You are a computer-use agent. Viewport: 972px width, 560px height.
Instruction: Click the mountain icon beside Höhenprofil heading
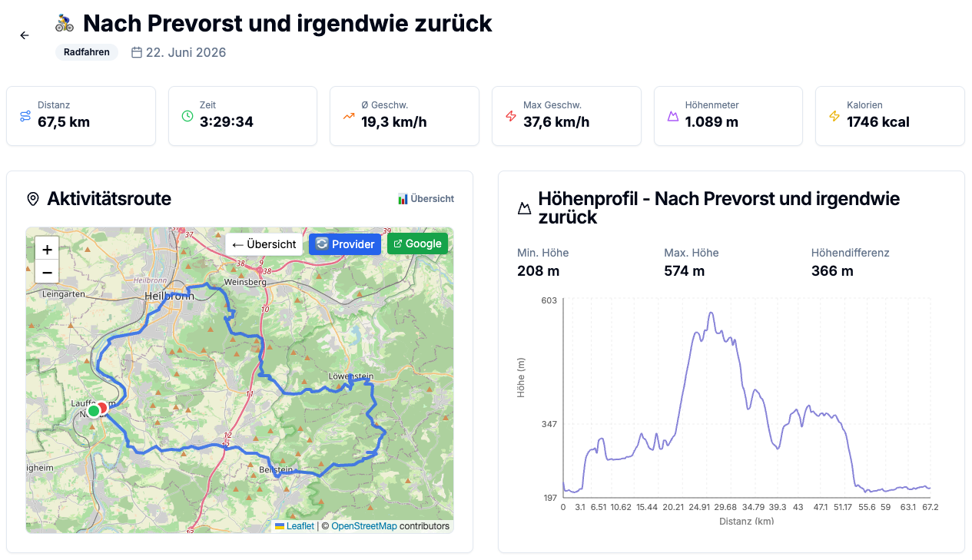tap(525, 208)
